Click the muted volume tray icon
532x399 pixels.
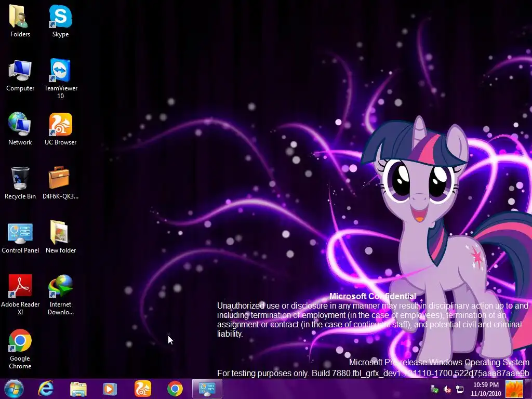[447, 389]
